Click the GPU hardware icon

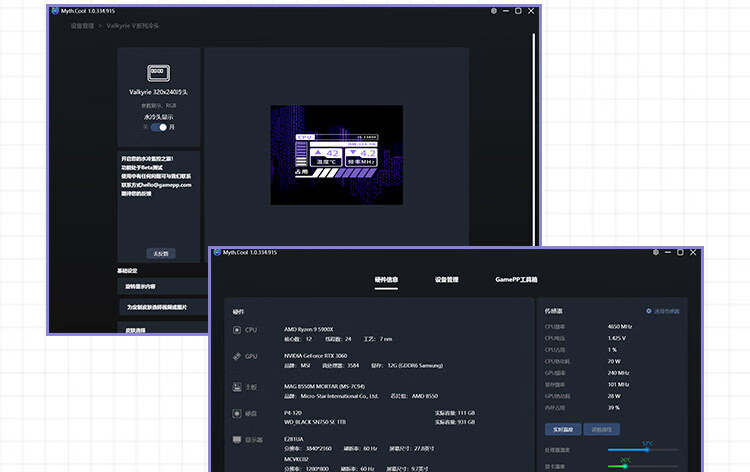coord(237,356)
